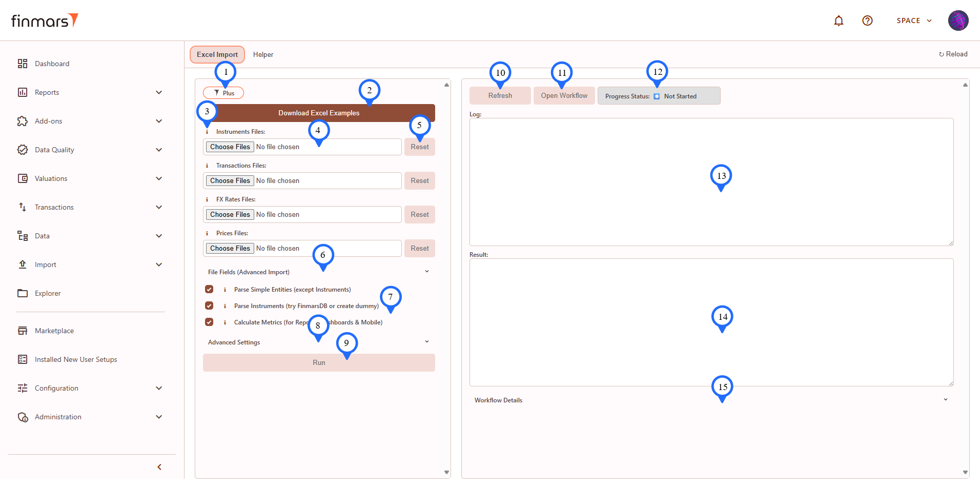Open Marketplace from the sidebar

tap(54, 331)
